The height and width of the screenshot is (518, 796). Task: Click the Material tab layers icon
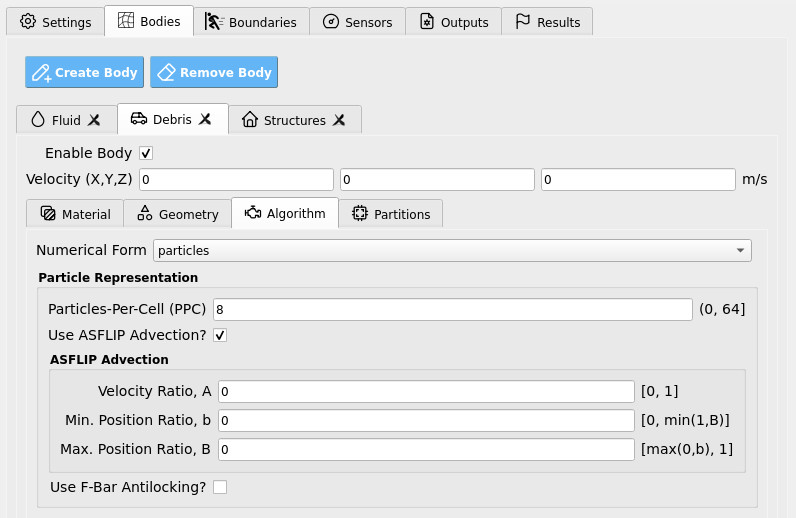tap(48, 213)
